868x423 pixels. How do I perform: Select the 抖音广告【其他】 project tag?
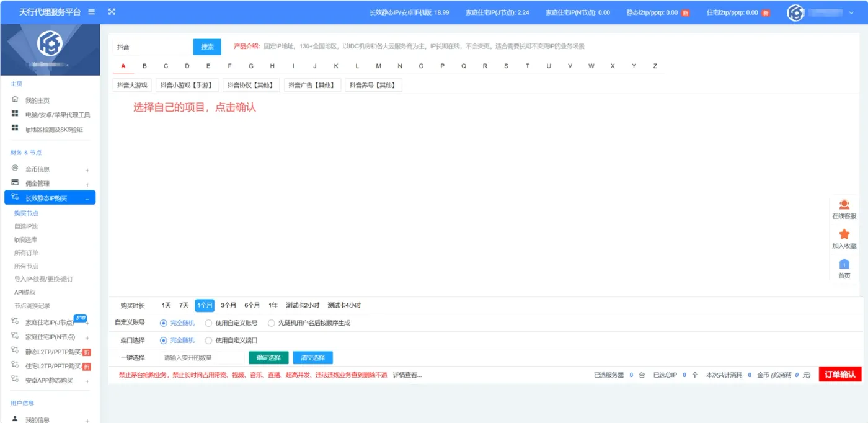tap(312, 85)
